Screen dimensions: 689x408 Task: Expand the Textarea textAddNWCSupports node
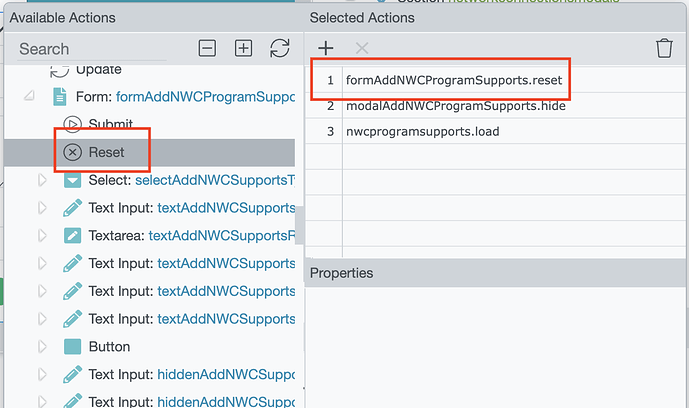(x=42, y=236)
